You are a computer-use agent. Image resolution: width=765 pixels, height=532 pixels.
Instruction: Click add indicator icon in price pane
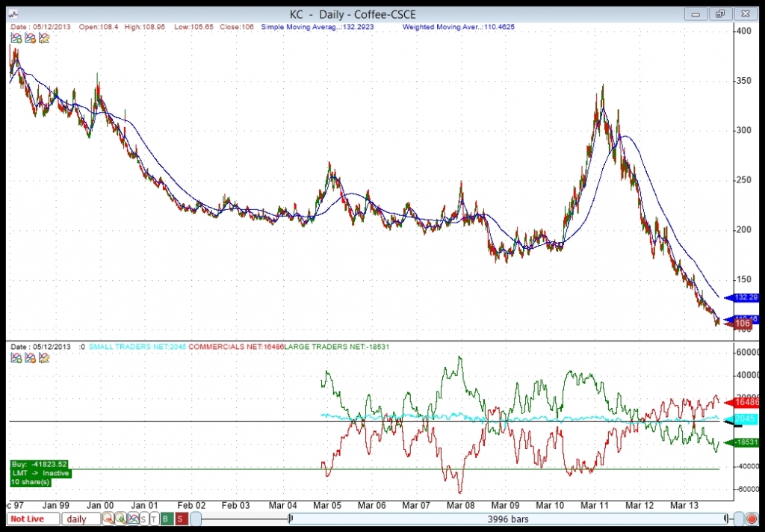coord(16,38)
